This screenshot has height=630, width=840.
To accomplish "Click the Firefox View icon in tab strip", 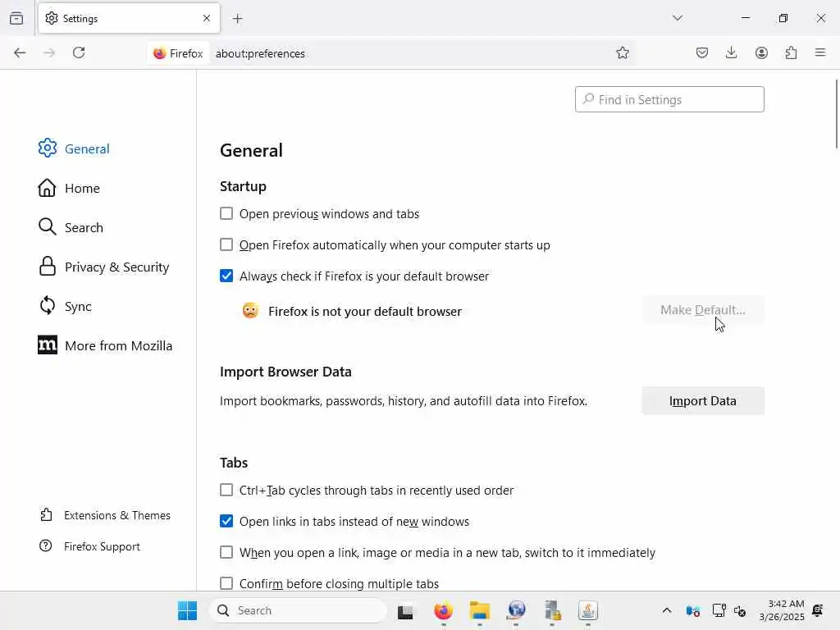I will (x=16, y=19).
